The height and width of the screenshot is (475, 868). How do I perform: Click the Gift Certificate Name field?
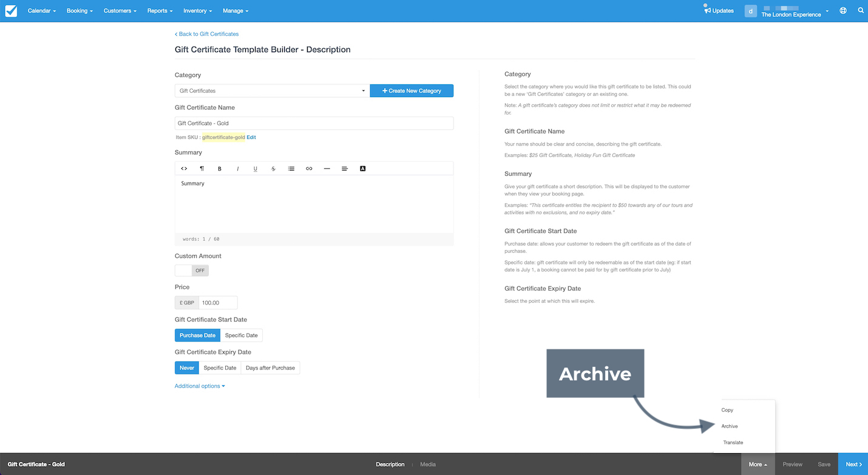coord(314,123)
